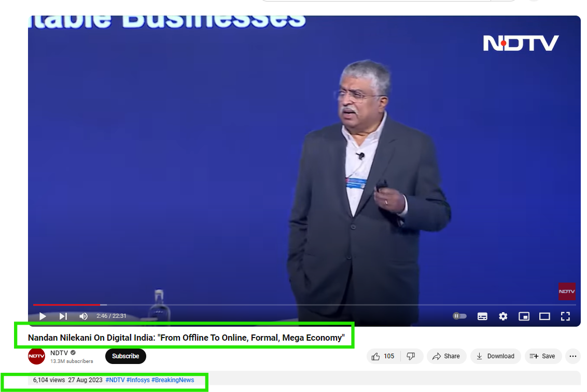Dislike the video with thumbs down

(411, 356)
